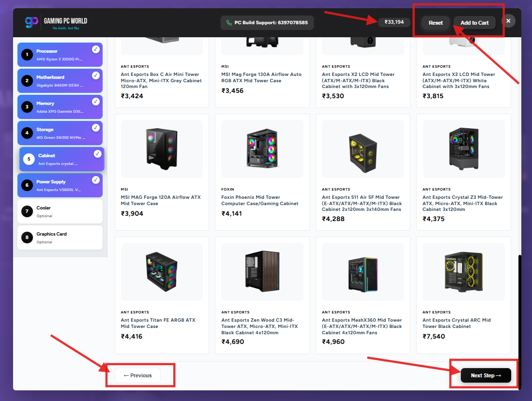Image resolution: width=532 pixels, height=401 pixels.
Task: Select MSI MAG Forge 120A Airflow case image
Action: (x=162, y=149)
